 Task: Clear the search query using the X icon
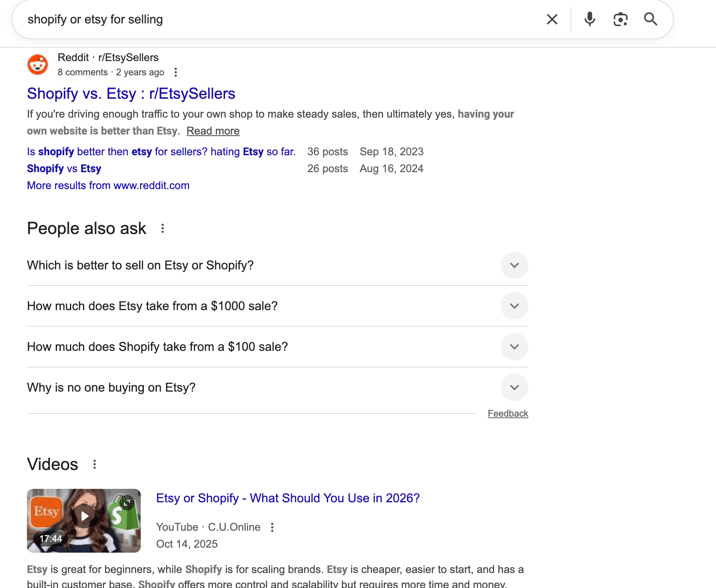click(x=552, y=19)
